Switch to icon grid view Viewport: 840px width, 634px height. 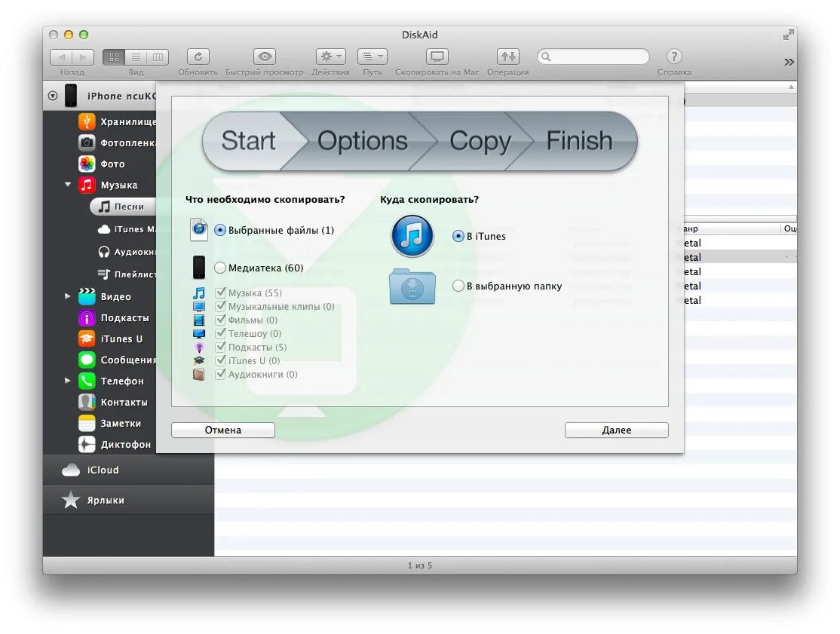pos(114,57)
